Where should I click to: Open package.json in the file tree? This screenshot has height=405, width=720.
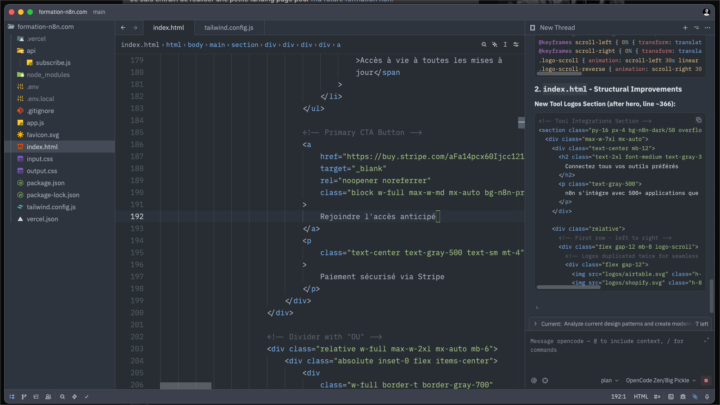point(46,183)
